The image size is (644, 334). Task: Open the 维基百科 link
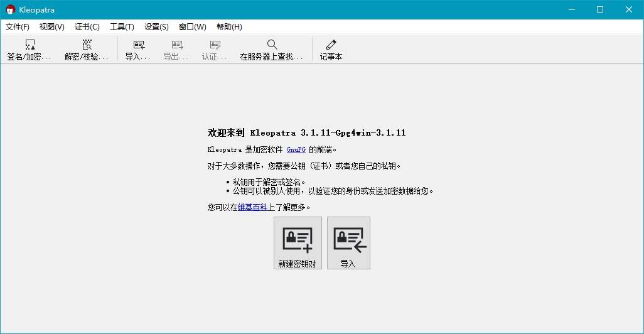click(x=253, y=207)
